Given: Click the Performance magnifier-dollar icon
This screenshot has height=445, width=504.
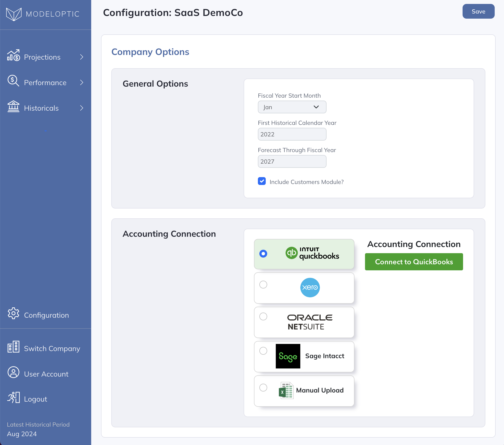Looking at the screenshot, I should pyautogui.click(x=13, y=81).
